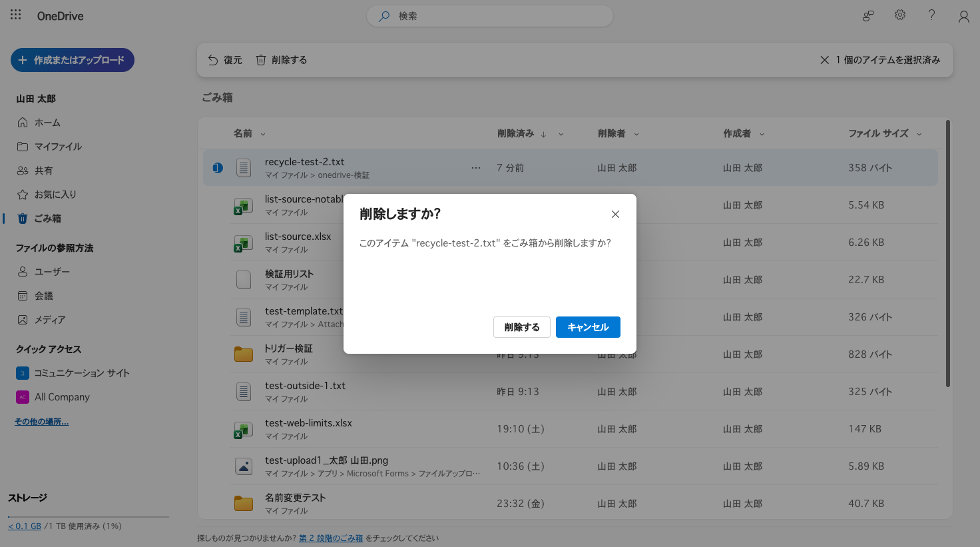Open the sharing network icon in header
Screen dimensions: 980x547
868,16
